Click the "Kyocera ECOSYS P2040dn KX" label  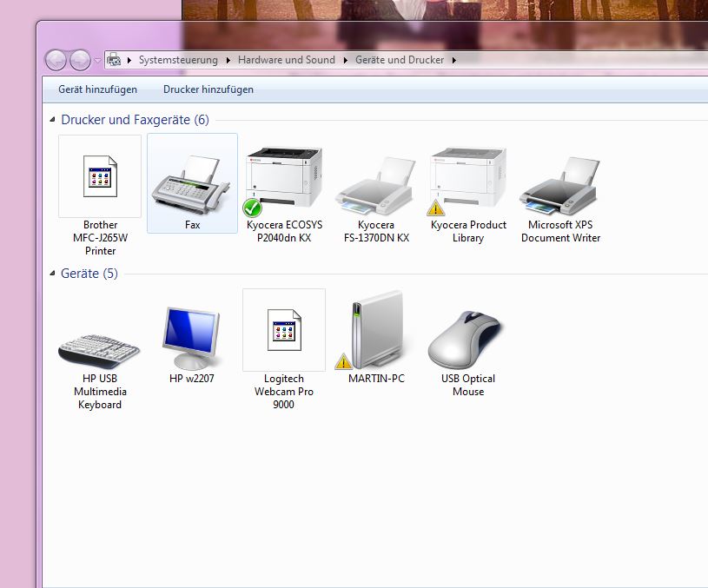(284, 231)
